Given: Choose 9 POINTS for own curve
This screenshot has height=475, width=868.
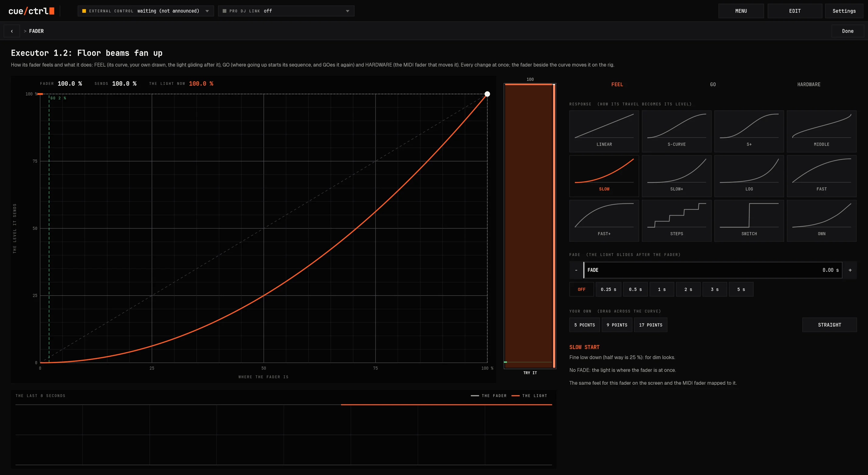Looking at the screenshot, I should (x=617, y=325).
